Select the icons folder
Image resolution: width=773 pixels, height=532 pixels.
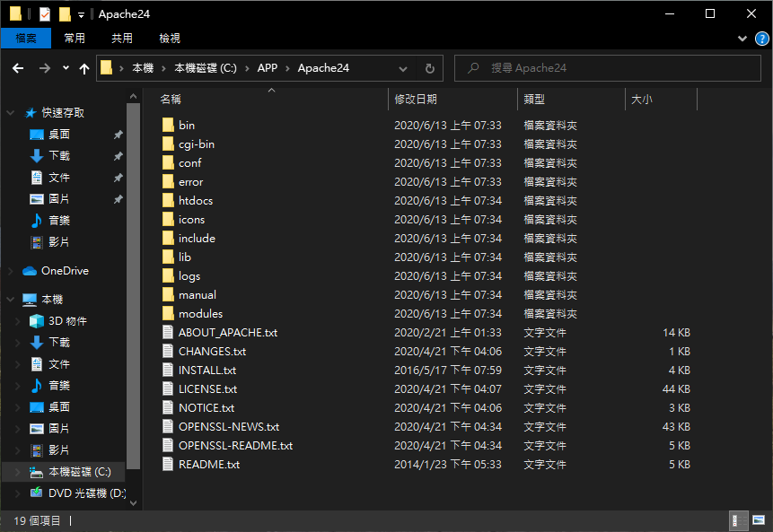pyautogui.click(x=191, y=219)
